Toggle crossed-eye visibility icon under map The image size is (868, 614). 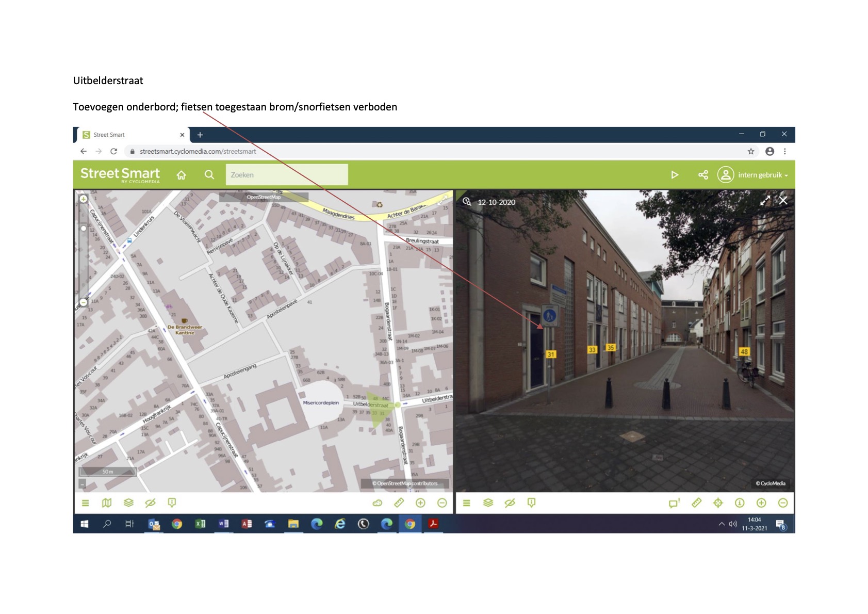150,503
